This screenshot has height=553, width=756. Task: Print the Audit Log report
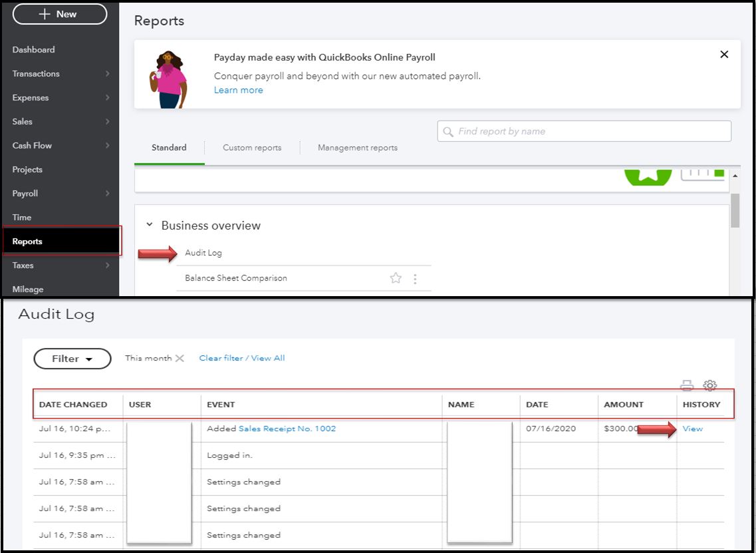tap(686, 385)
